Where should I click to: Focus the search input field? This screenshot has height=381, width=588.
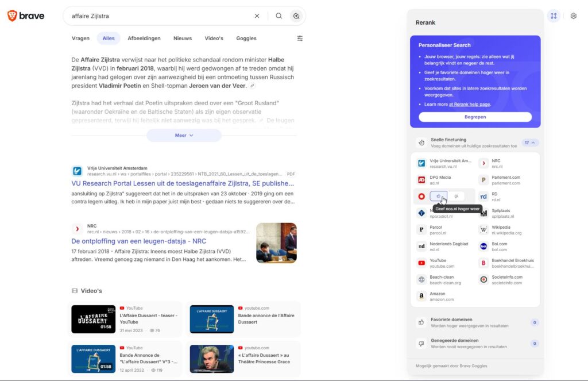(x=161, y=16)
